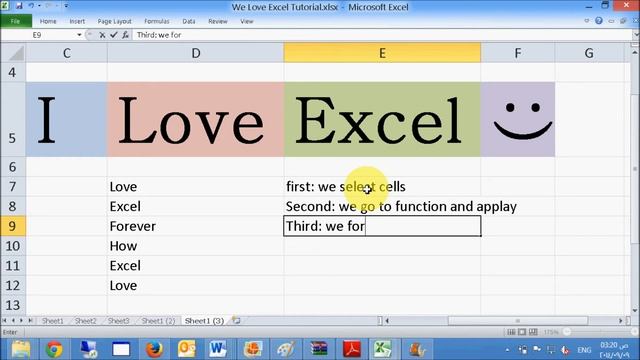Open the Review ribbon tab

(218, 21)
